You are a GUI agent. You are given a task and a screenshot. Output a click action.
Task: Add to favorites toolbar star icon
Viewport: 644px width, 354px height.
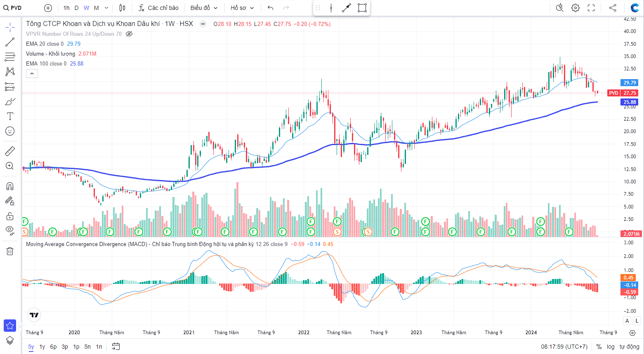click(x=10, y=326)
